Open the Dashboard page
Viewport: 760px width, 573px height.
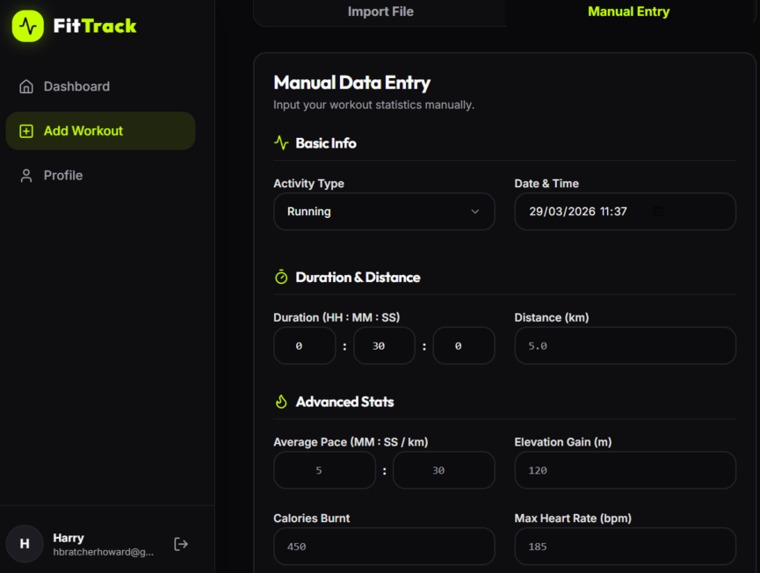coord(100,86)
